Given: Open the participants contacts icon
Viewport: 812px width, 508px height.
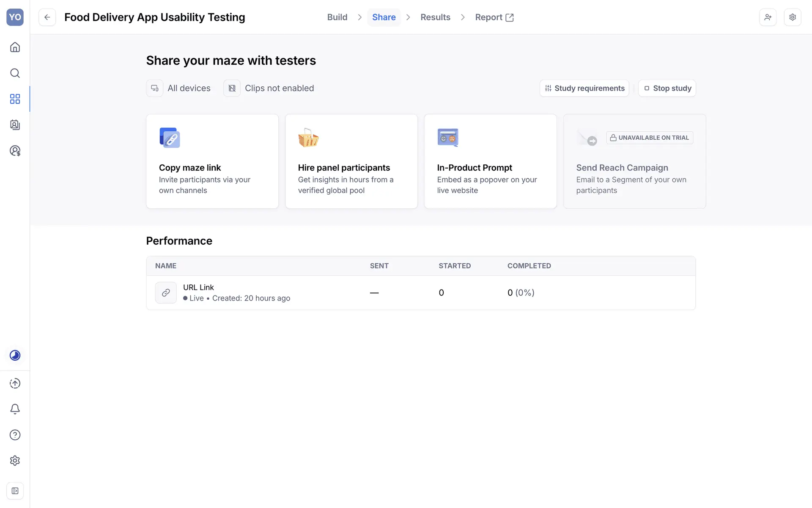Looking at the screenshot, I should (15, 125).
